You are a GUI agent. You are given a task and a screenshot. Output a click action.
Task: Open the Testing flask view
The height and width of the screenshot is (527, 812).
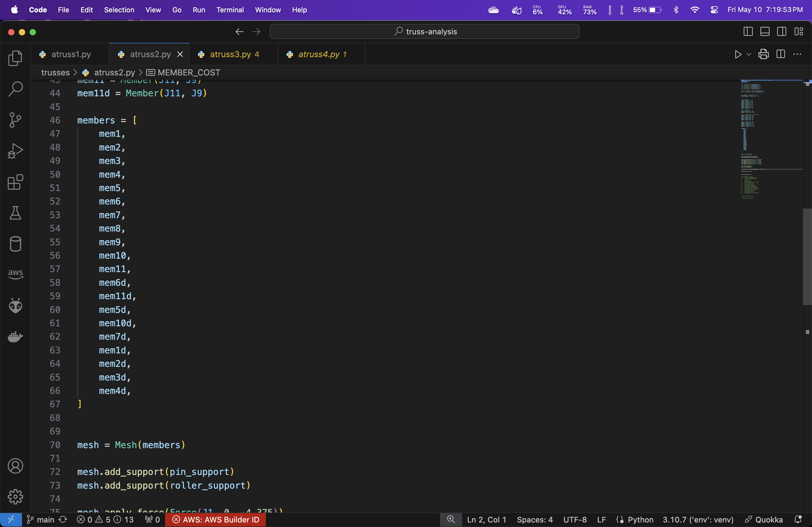(15, 213)
